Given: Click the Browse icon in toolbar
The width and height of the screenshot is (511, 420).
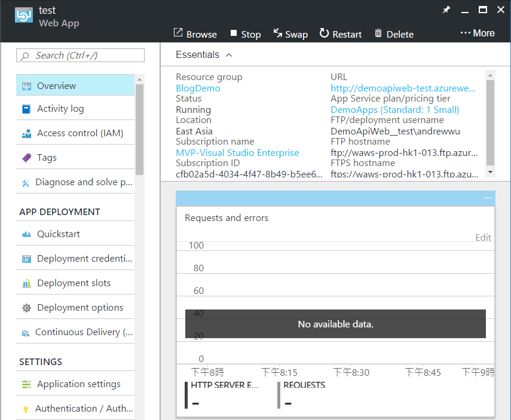Looking at the screenshot, I should (x=178, y=33).
